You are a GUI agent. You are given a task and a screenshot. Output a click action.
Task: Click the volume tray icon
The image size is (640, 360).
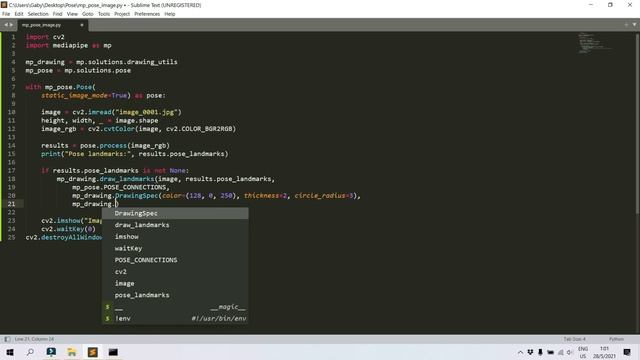570,352
